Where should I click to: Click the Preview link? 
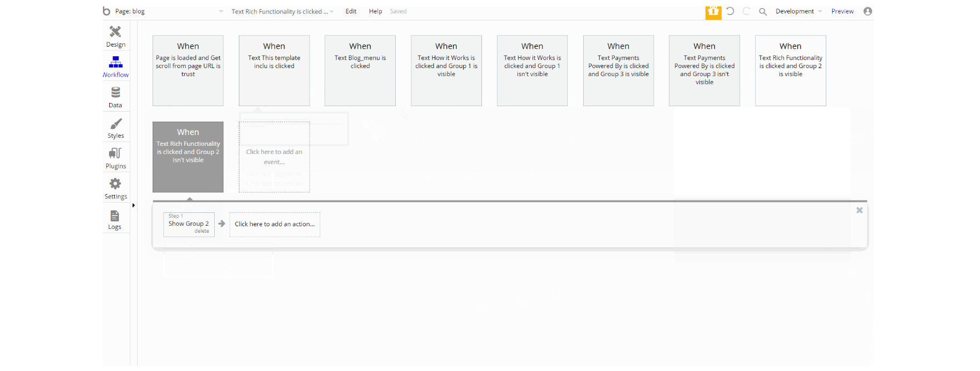[x=842, y=11]
